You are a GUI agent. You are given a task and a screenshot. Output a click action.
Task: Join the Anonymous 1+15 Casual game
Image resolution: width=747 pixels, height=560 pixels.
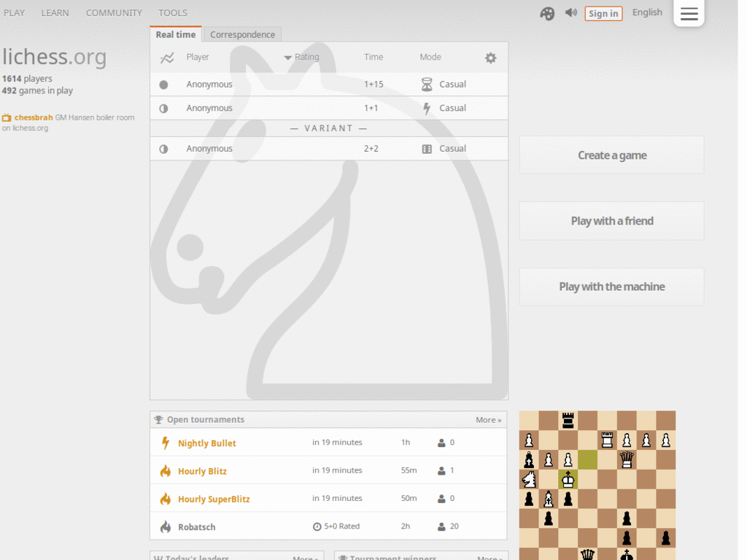[x=329, y=85]
